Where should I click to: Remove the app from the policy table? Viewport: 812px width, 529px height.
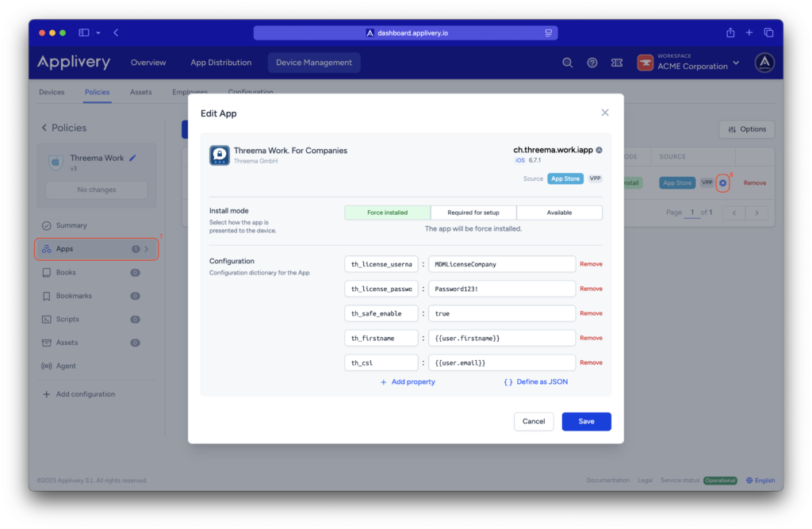pos(755,183)
